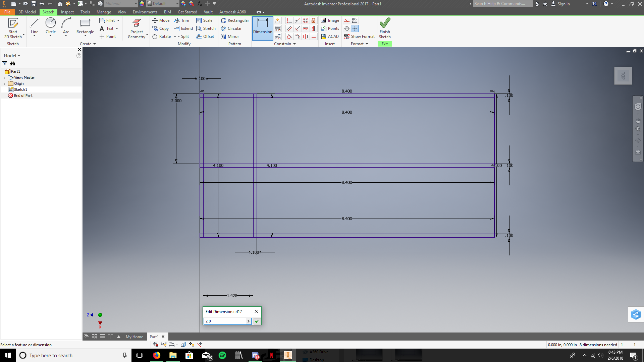
Task: Switch to the Sketch ribbon tab
Action: point(48,12)
